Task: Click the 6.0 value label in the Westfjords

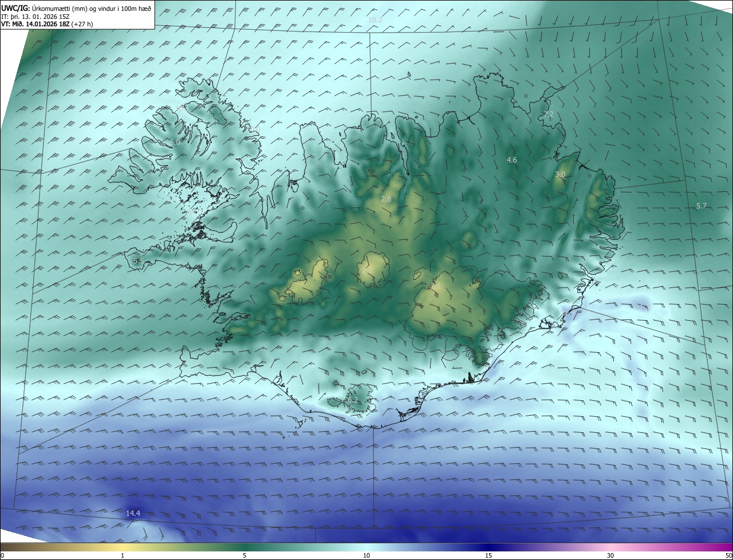Action: coord(175,142)
